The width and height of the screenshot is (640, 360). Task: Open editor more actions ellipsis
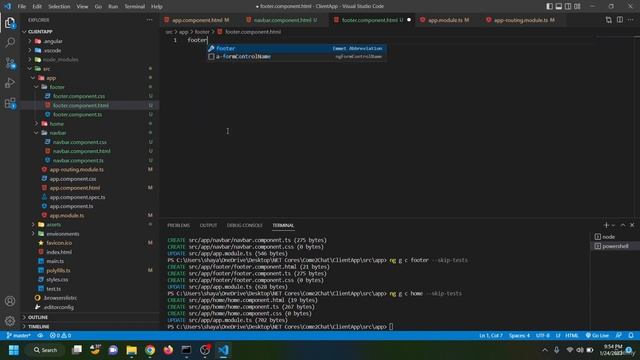click(631, 20)
